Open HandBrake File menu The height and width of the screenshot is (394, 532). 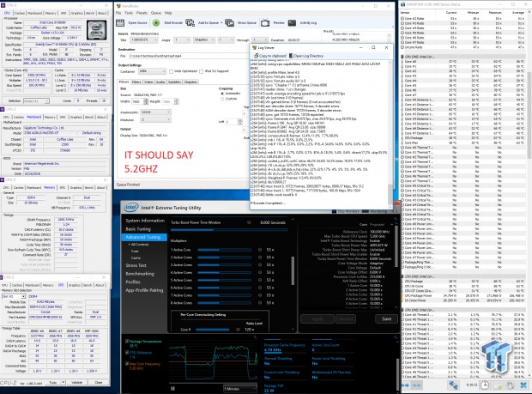click(118, 13)
